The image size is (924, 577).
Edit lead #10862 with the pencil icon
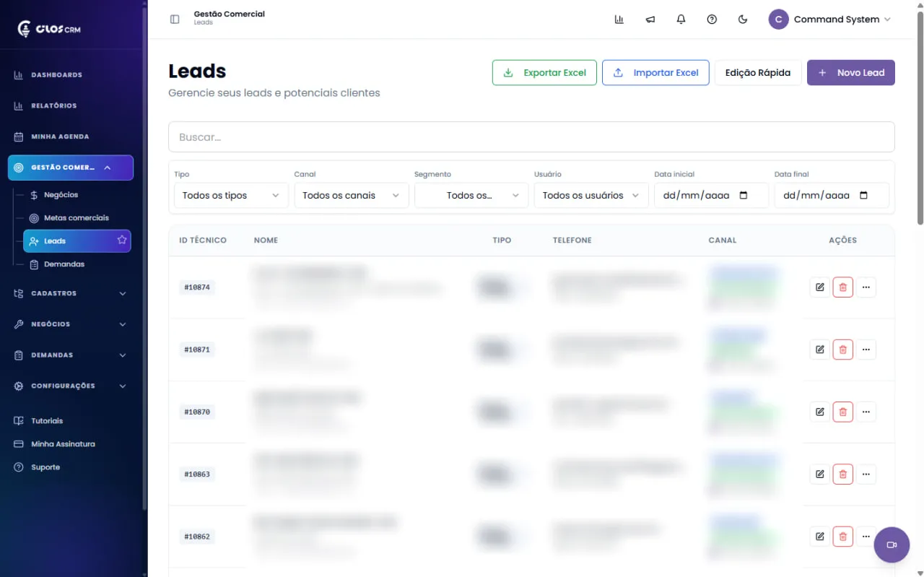[x=820, y=537]
